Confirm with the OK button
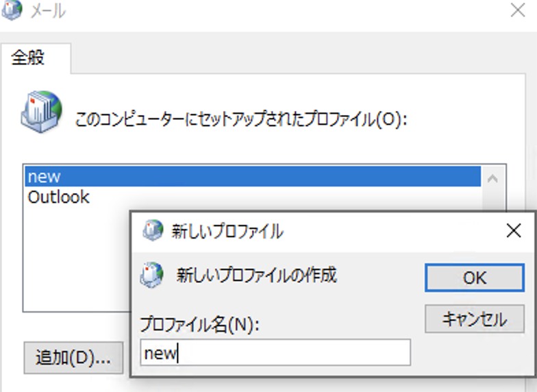The width and height of the screenshot is (537, 392). 475,278
